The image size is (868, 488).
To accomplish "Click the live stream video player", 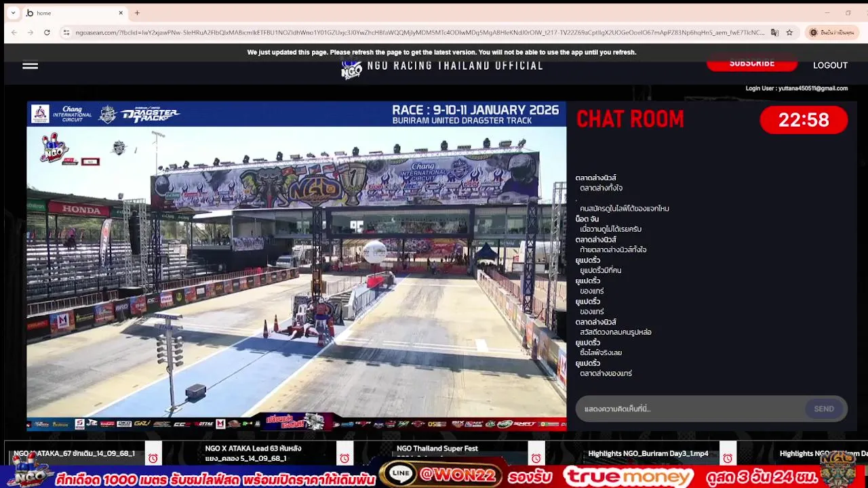I will [296, 266].
